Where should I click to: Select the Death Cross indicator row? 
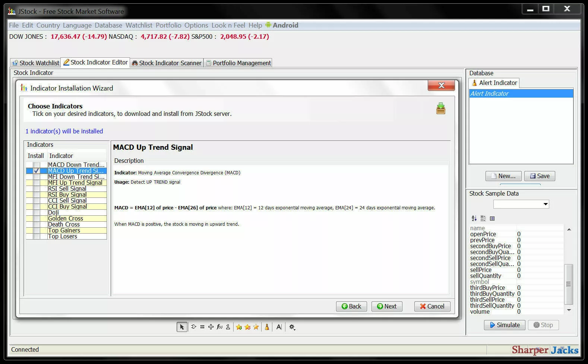pyautogui.click(x=66, y=224)
